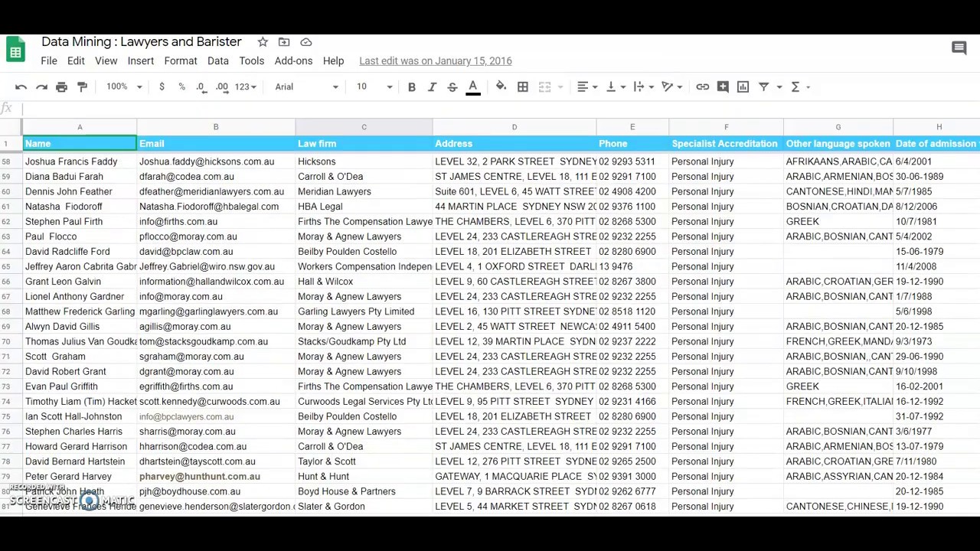The image size is (980, 551).
Task: Insert a chart
Action: pos(743,86)
